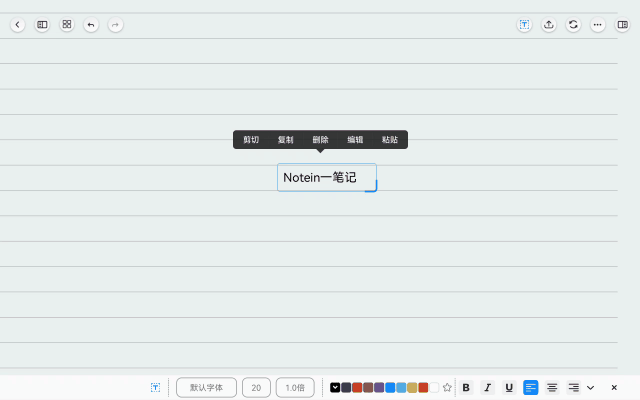Image resolution: width=640 pixels, height=400 pixels.
Task: Click the text tool icon in bottom bar
Action: [156, 387]
